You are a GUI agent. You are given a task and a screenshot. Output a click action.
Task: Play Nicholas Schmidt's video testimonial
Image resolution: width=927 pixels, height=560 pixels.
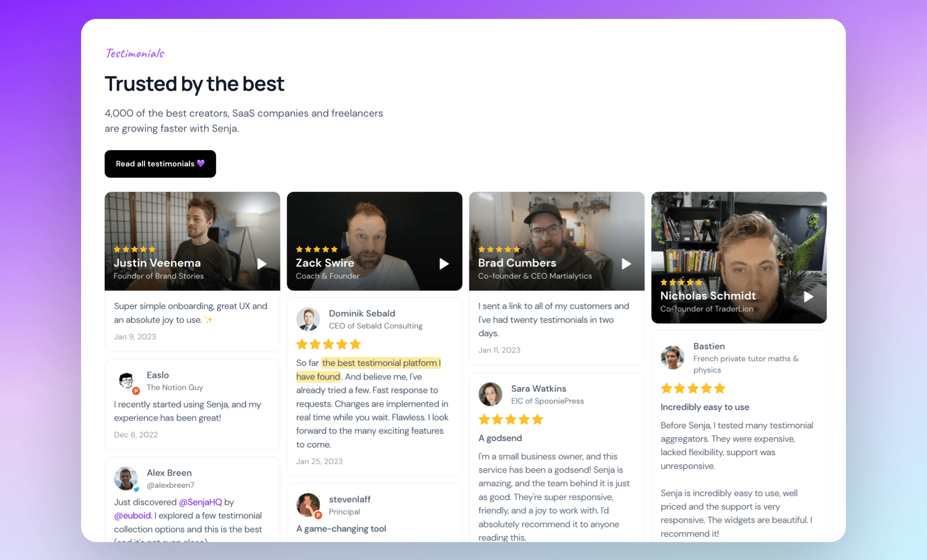click(808, 296)
